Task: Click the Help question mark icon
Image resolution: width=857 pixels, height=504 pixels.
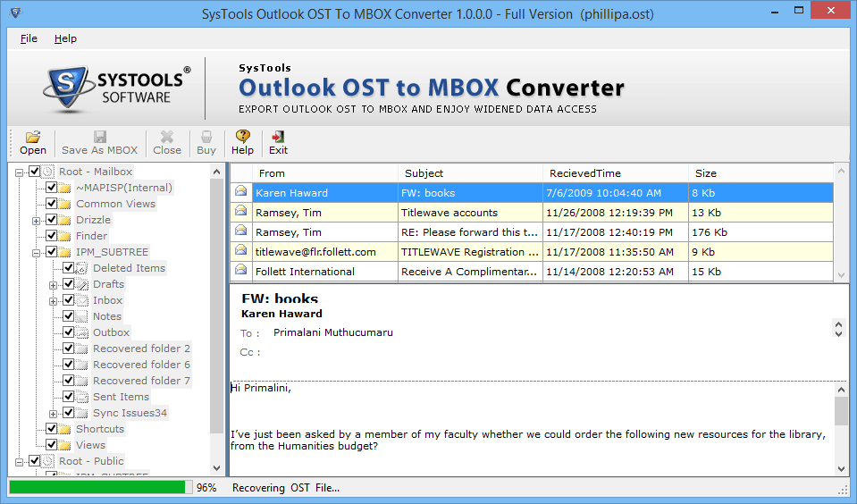Action: (242, 136)
